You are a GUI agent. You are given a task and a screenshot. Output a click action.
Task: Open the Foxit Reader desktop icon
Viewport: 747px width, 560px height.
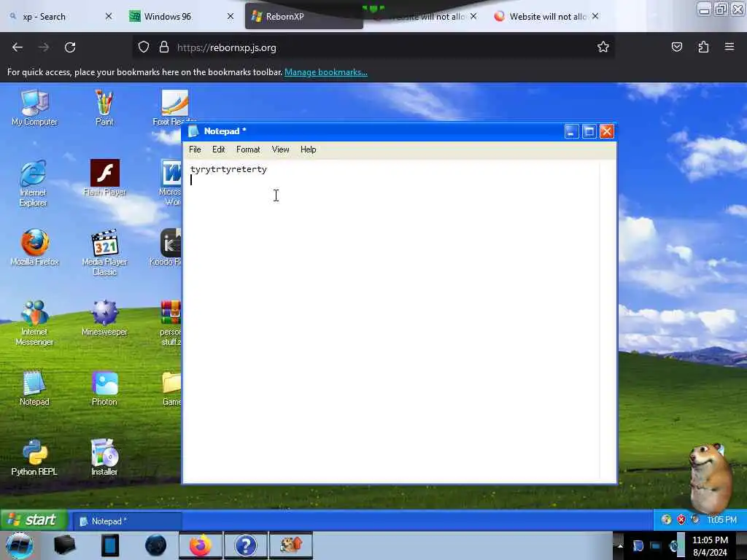[x=174, y=106]
